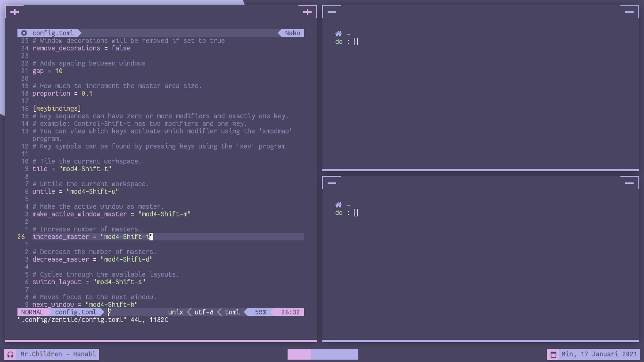
Task: Click the left plus icon on editor titlebar
Action: (15, 12)
